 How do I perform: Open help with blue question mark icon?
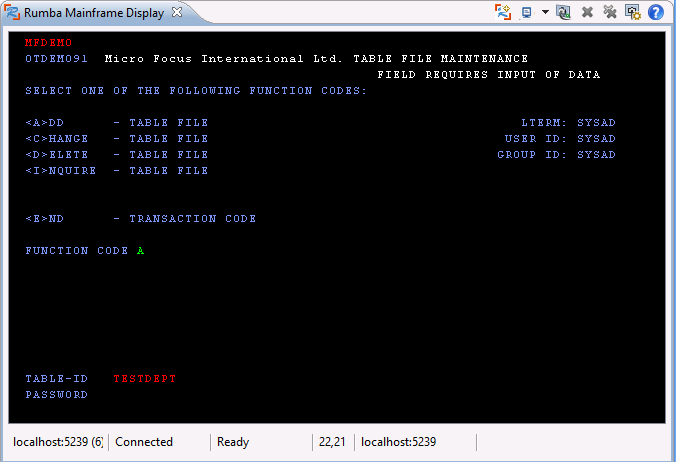tap(656, 12)
